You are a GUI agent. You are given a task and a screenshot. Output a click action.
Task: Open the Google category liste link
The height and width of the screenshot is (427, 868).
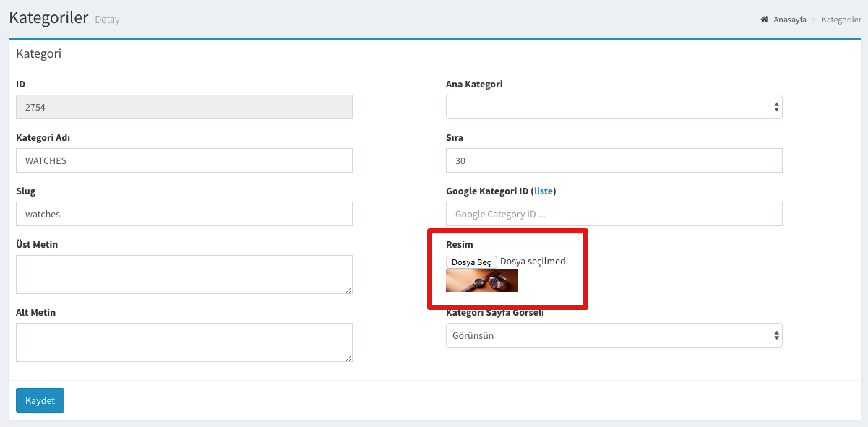[x=543, y=191]
